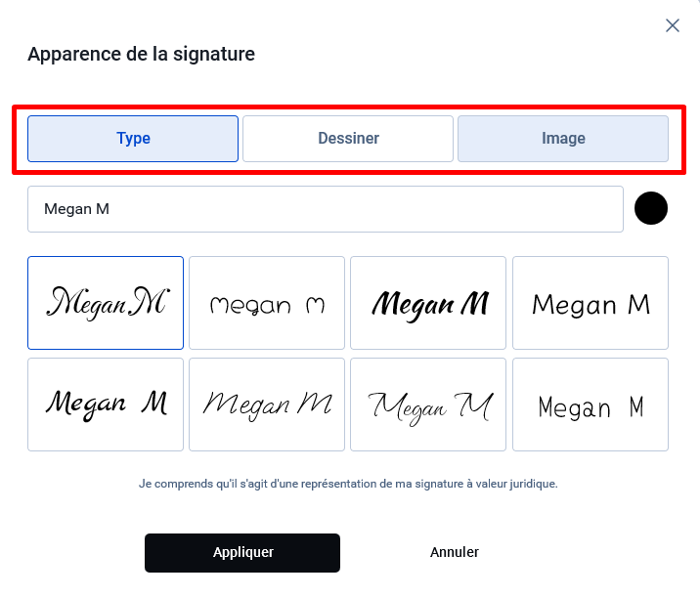Pick the bold brush Megan M style
The width and height of the screenshot is (700, 597).
point(428,303)
